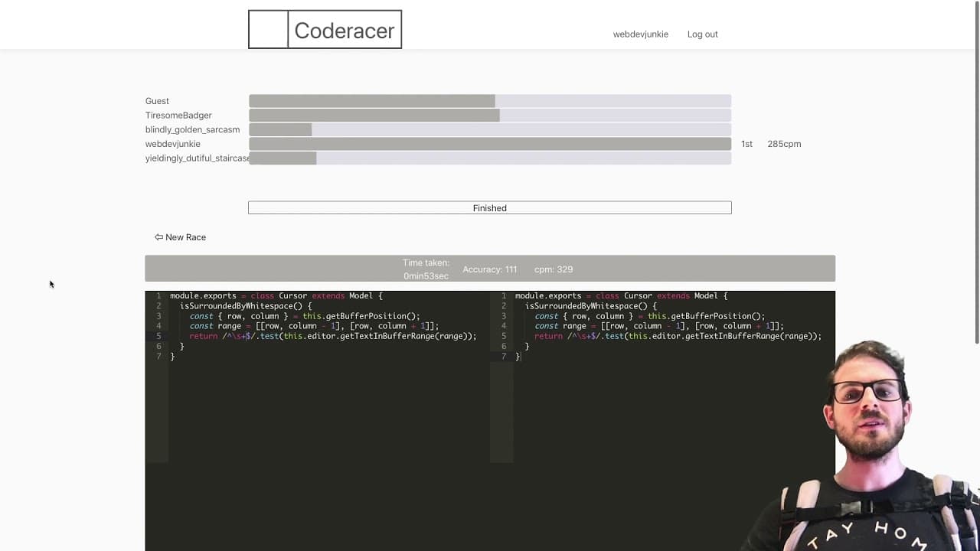Click the Accuracy: 111 stat
980x551 pixels.
[x=490, y=269]
